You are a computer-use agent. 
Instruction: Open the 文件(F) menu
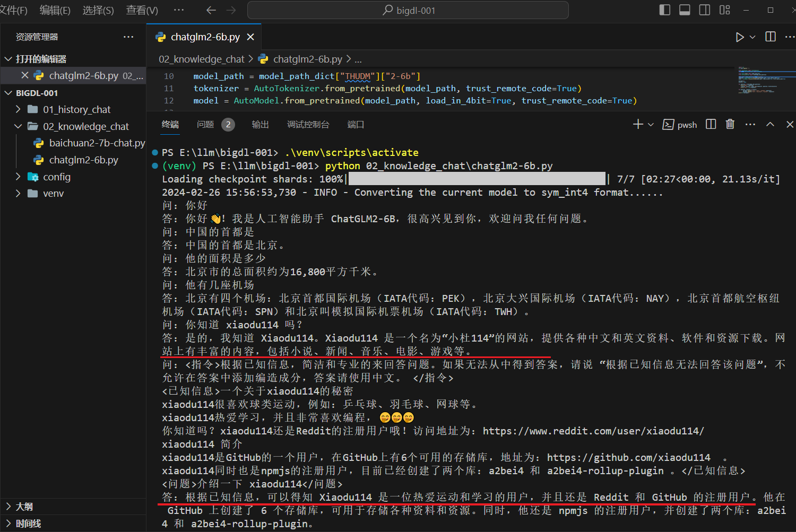(x=13, y=10)
